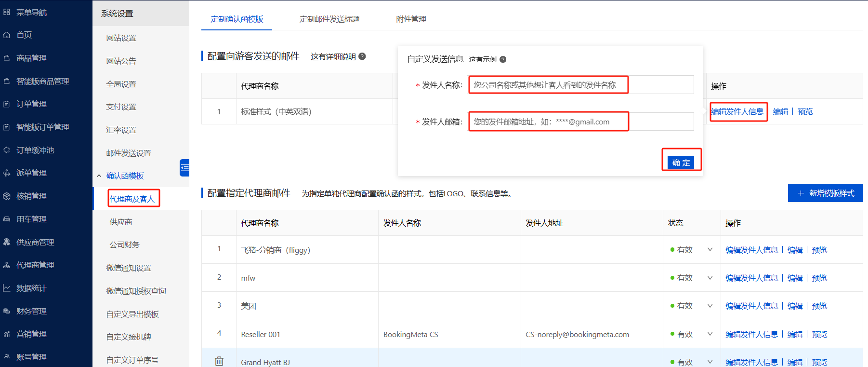Collapse the 确认函模板 submenu
The height and width of the screenshot is (367, 868).
coord(99,176)
